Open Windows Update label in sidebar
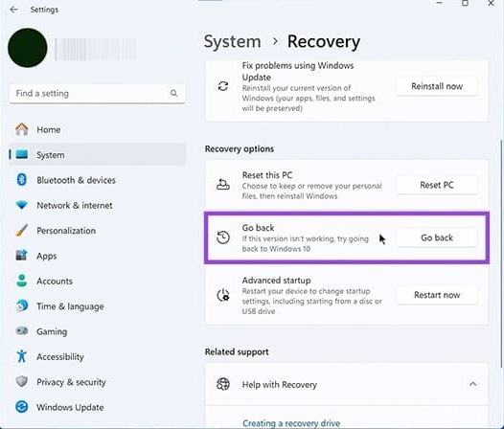 70,408
